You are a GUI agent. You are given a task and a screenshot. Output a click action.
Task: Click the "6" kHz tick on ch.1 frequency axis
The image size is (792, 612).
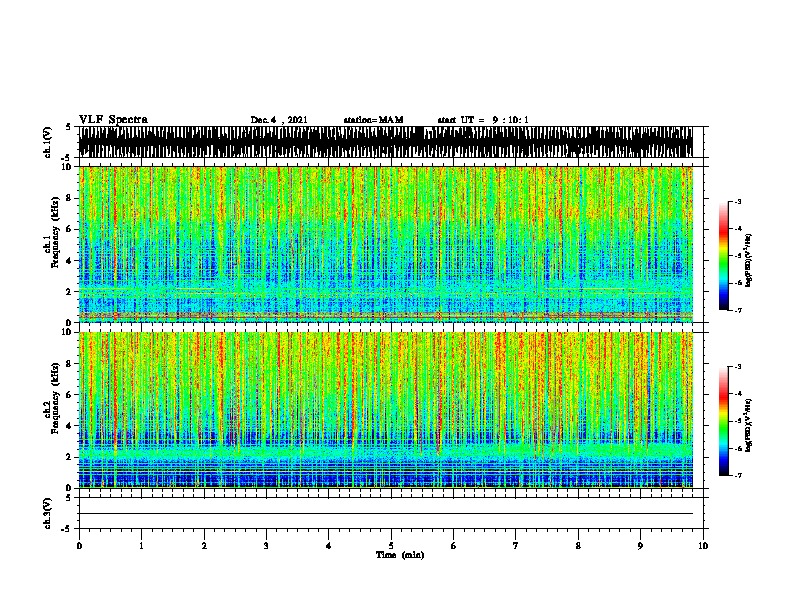point(69,229)
